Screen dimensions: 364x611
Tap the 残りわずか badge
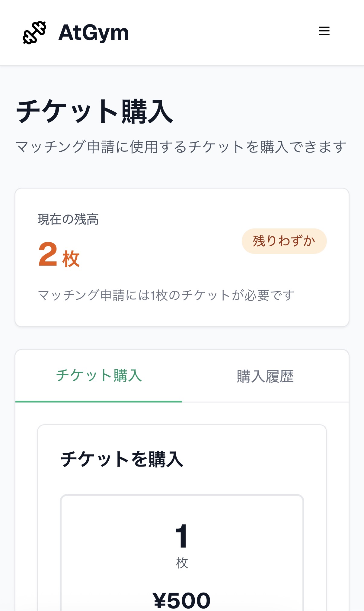click(x=284, y=241)
